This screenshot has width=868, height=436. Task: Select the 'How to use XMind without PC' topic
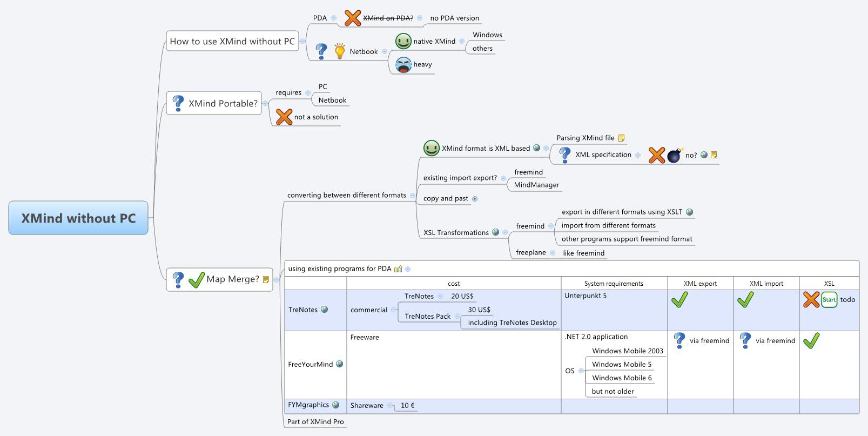(x=232, y=41)
